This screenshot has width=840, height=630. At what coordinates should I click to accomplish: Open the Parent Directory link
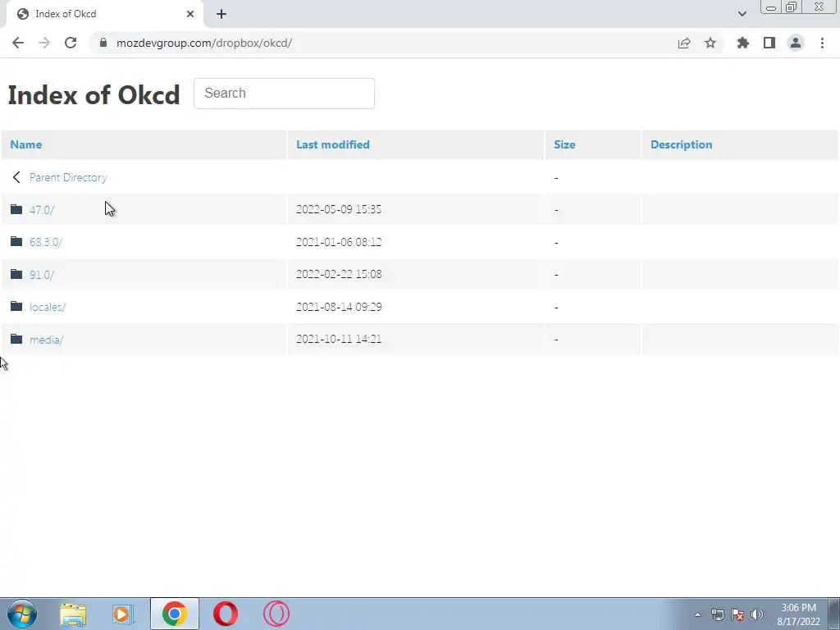(x=68, y=177)
